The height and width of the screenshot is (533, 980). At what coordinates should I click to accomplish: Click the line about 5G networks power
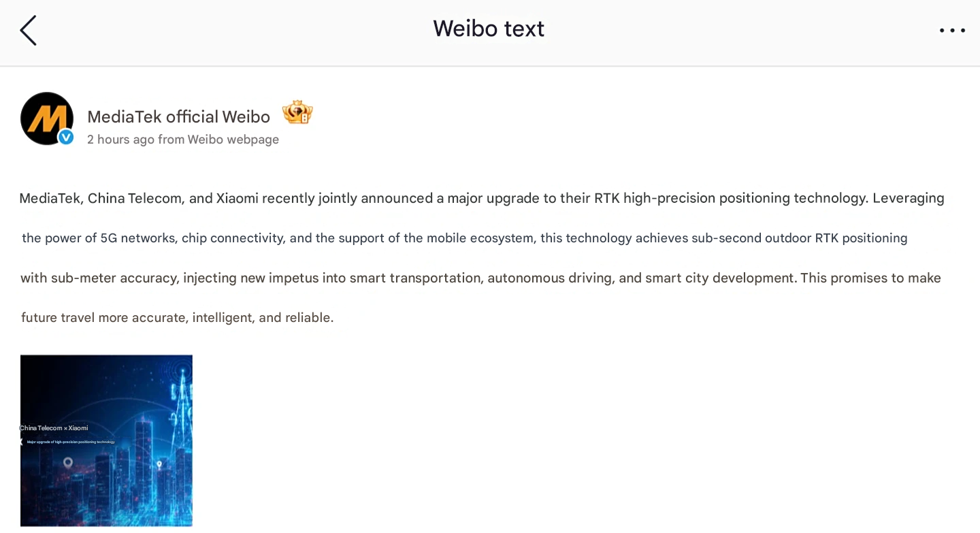pyautogui.click(x=464, y=238)
